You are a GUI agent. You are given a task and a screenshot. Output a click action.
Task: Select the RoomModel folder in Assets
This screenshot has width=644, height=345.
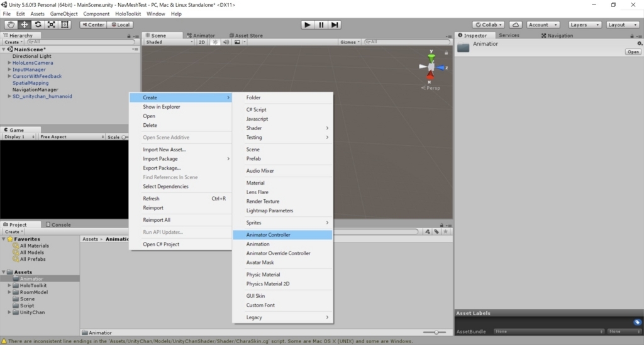coord(34,292)
